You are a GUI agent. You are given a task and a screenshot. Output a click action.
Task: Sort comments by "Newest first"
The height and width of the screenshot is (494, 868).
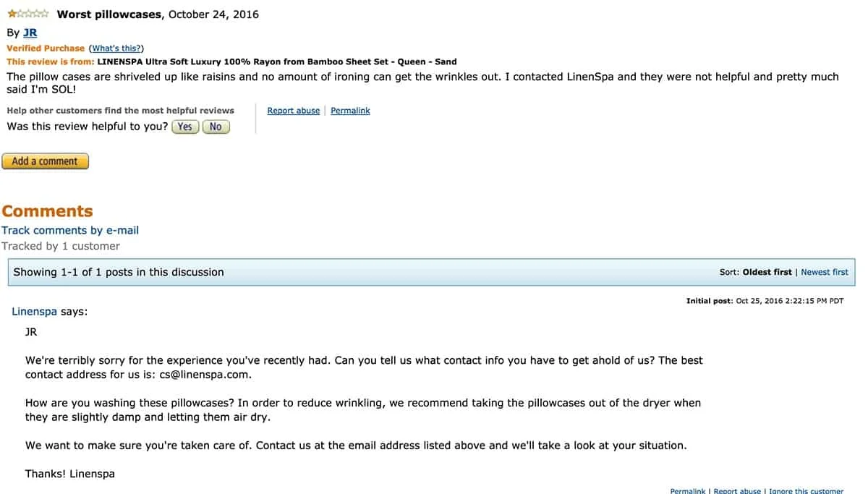(x=824, y=271)
